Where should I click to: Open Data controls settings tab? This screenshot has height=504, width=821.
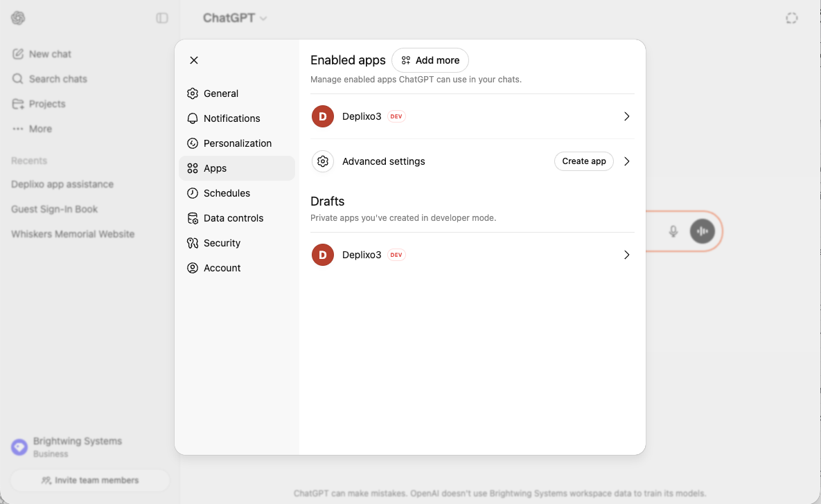click(x=237, y=218)
